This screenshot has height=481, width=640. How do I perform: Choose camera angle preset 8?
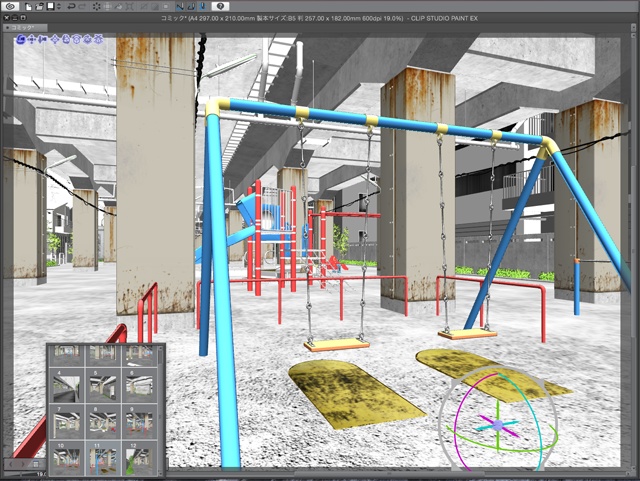[x=103, y=422]
